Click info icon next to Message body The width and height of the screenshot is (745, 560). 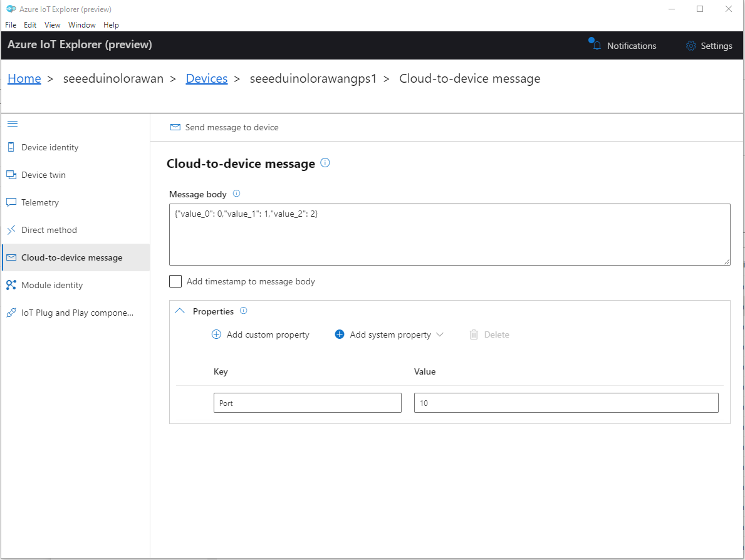[x=236, y=194]
